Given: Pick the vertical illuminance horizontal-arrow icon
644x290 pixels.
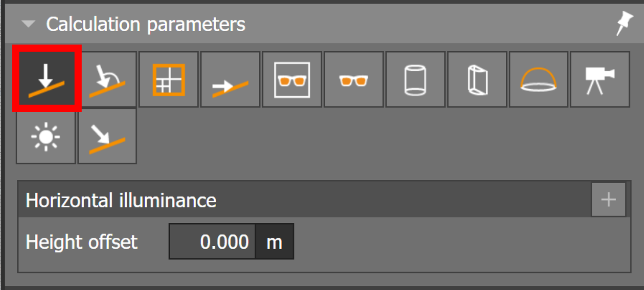Looking at the screenshot, I should coord(230,79).
